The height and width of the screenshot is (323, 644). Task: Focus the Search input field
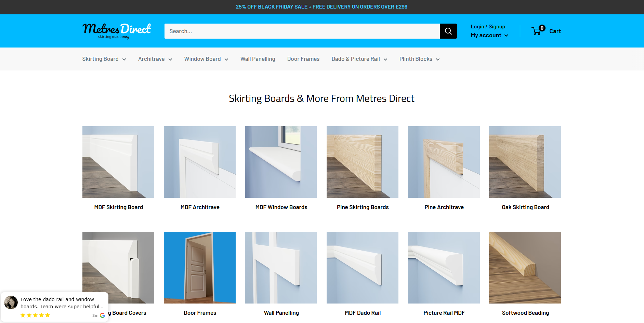coord(302,31)
